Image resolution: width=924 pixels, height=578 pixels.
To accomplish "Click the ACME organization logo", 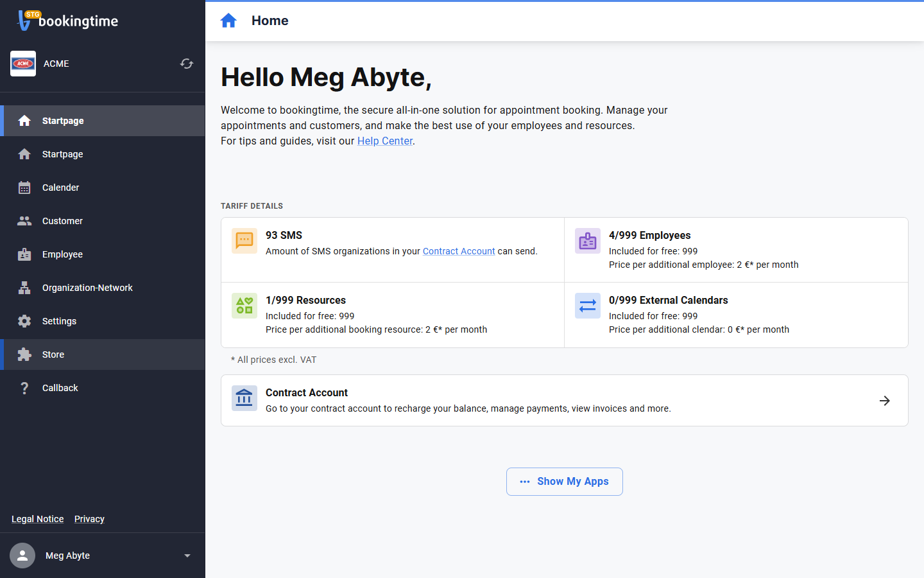I will pyautogui.click(x=23, y=64).
